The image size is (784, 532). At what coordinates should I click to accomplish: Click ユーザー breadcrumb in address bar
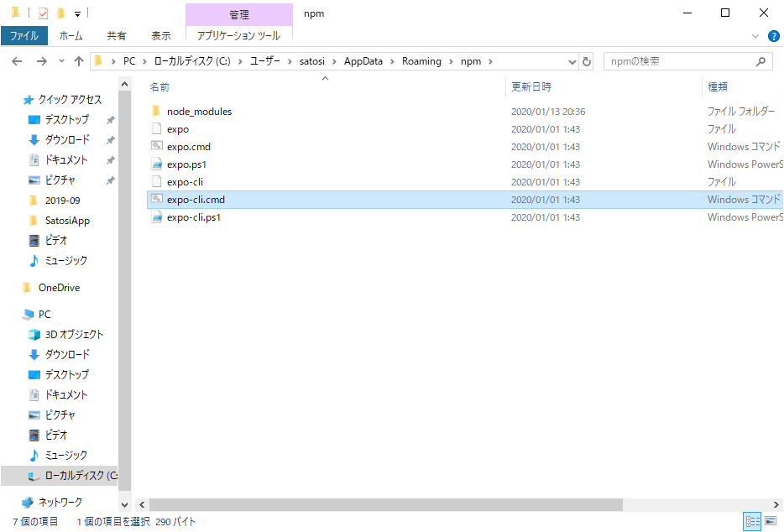pyautogui.click(x=265, y=61)
